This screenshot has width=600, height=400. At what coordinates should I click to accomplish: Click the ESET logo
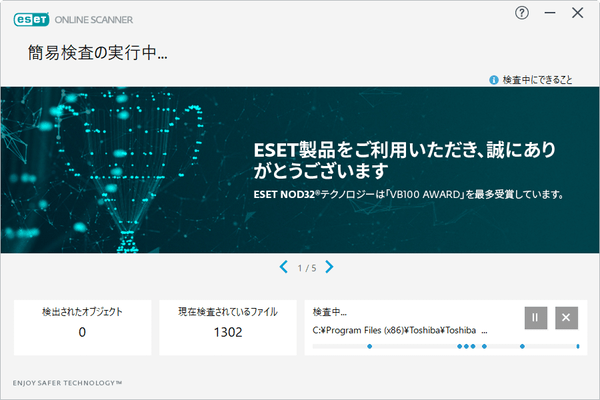pyautogui.click(x=31, y=20)
